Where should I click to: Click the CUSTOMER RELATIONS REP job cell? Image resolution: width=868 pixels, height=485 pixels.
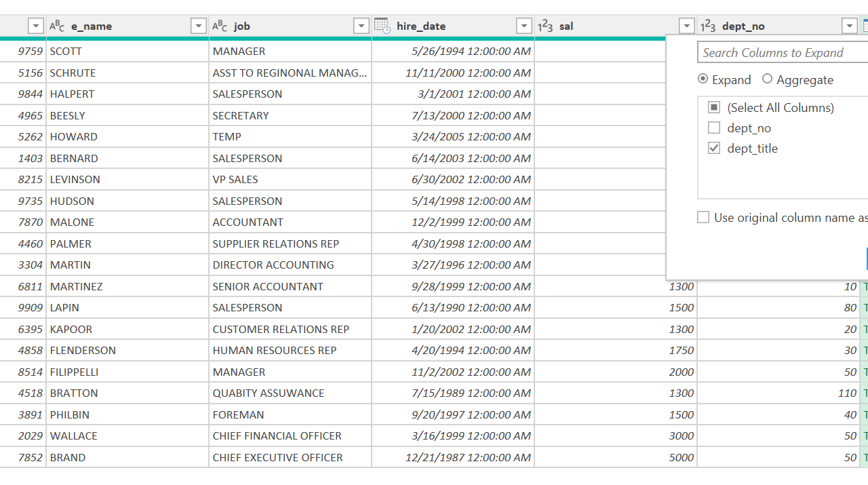(x=290, y=329)
